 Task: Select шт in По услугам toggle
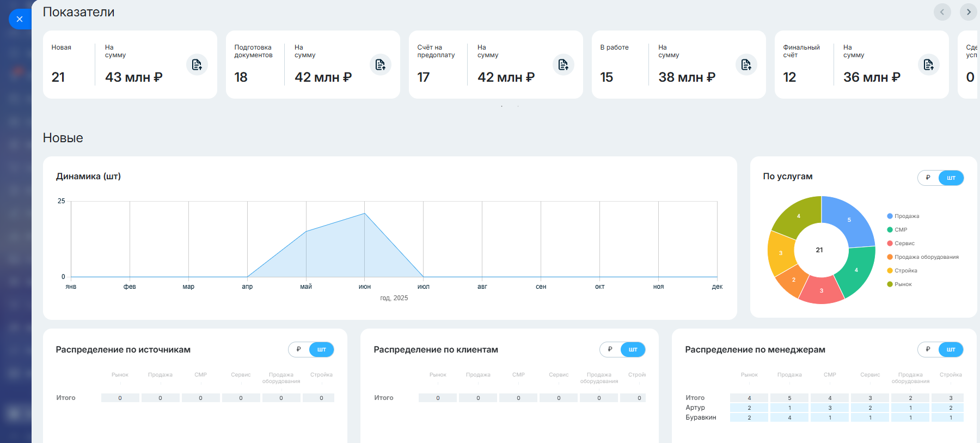(951, 178)
